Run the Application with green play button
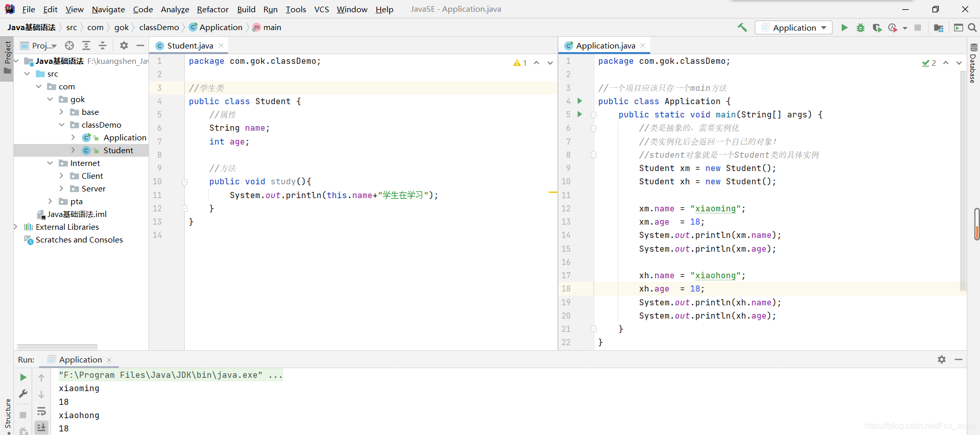This screenshot has height=435, width=980. pos(844,28)
